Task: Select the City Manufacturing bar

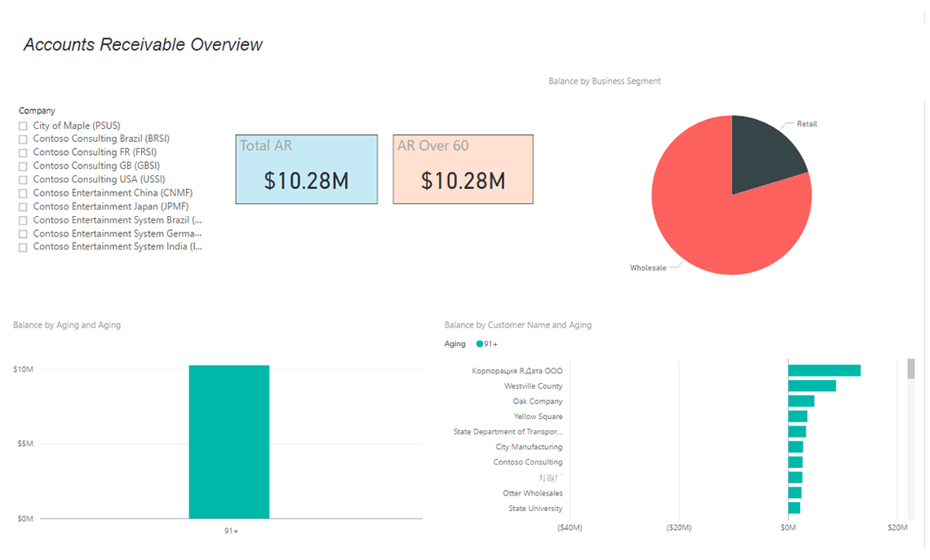Action: point(795,447)
